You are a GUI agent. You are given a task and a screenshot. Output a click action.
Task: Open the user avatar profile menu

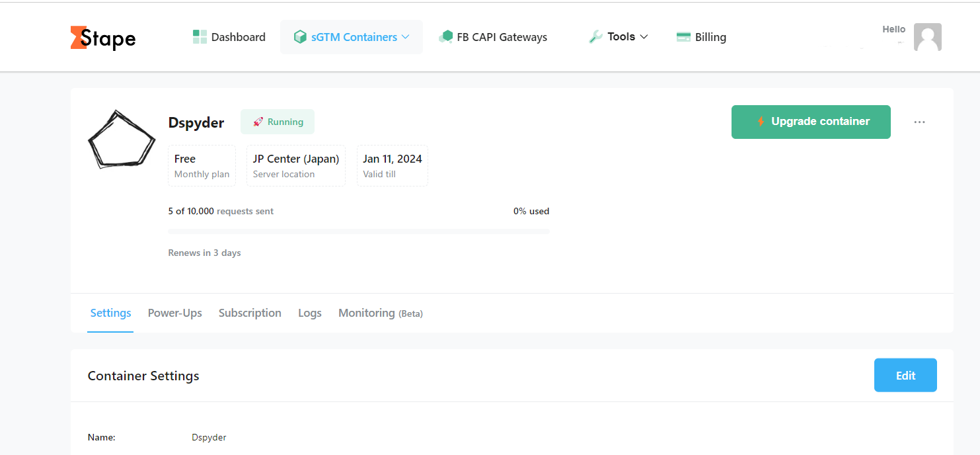tap(927, 37)
